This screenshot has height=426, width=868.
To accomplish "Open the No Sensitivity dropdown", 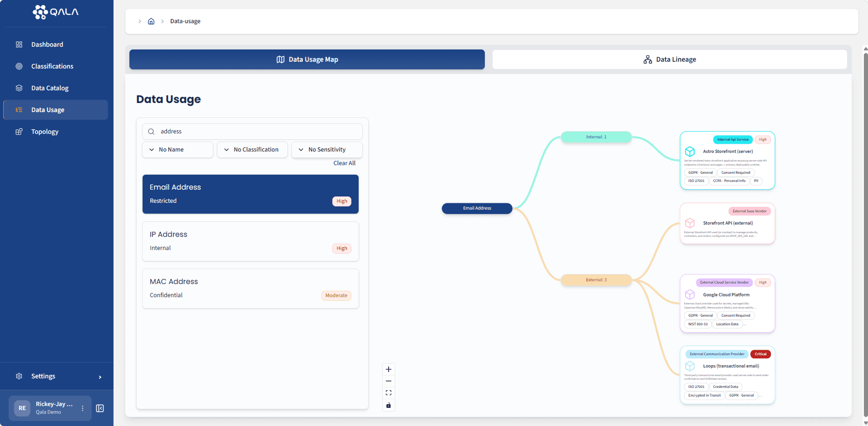I will (x=327, y=150).
